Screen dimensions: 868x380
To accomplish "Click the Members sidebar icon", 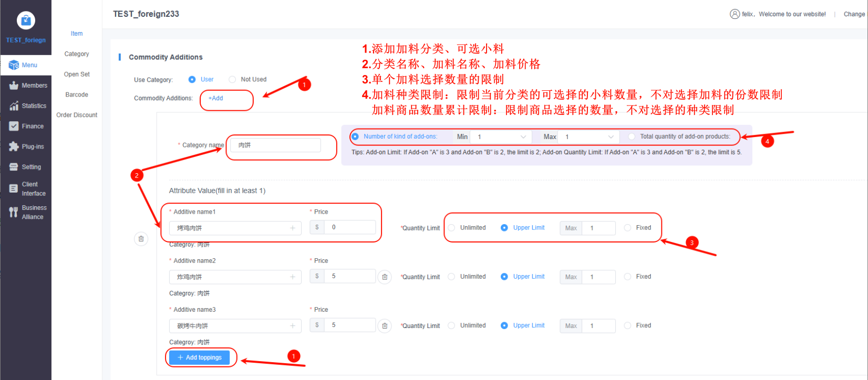I will tap(14, 86).
